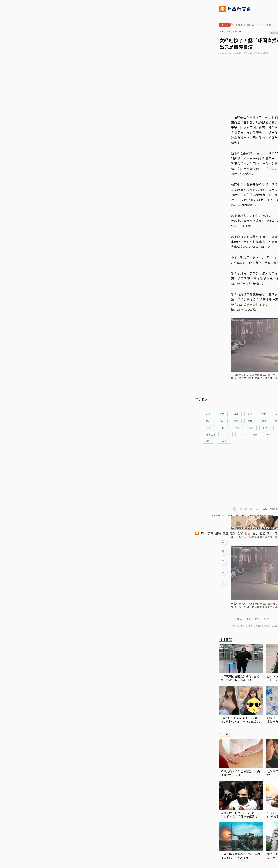Select 娛樂 in sticky navigation
278x868 pixels.
tap(218, 533)
